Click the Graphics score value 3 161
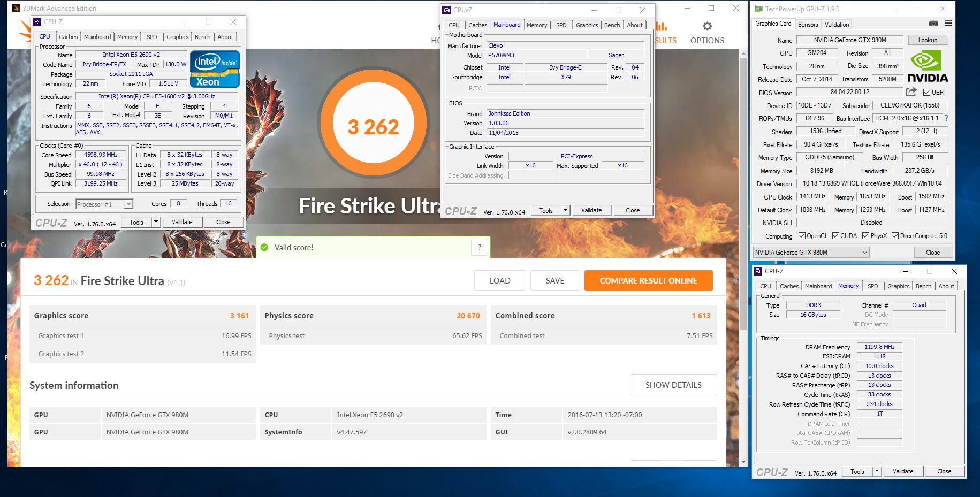This screenshot has width=980, height=497. pyautogui.click(x=239, y=316)
